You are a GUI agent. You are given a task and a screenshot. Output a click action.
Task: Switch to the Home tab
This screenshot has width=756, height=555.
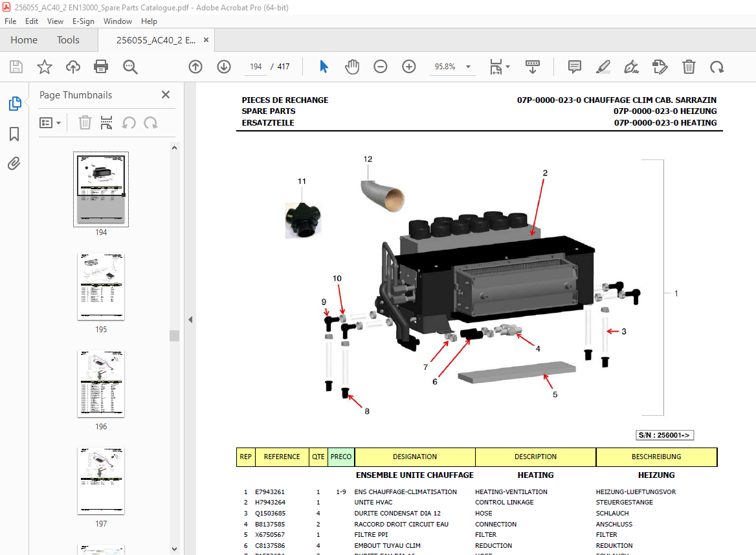[24, 40]
